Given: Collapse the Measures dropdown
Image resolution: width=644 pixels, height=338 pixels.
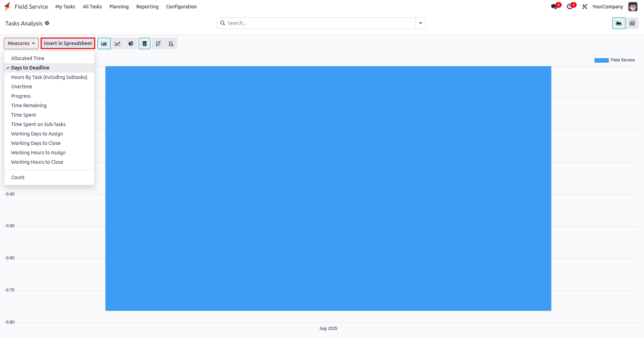Looking at the screenshot, I should pos(21,44).
